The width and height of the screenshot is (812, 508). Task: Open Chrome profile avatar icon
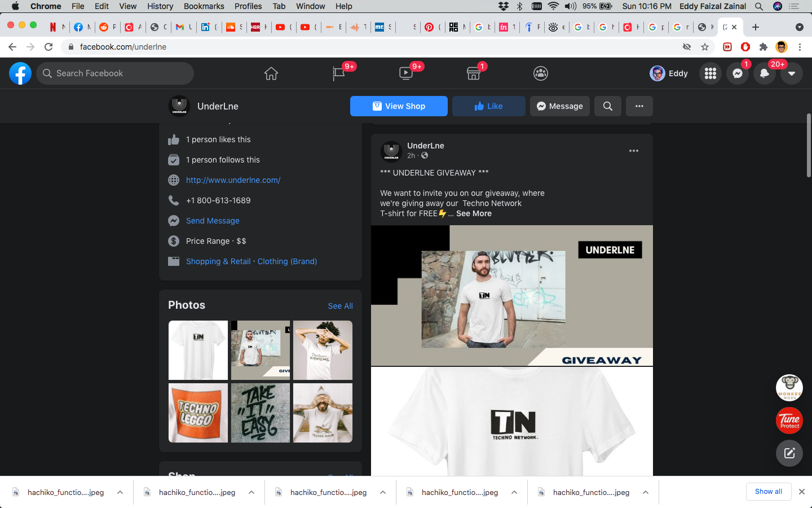point(782,47)
